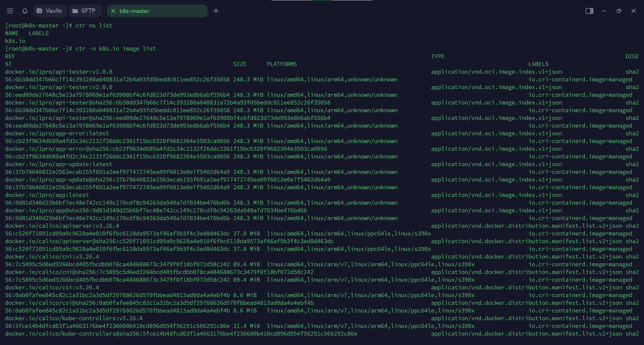Image resolution: width=644 pixels, height=345 pixels.
Task: Click the image ref 'docker.io/calico/cni:v3.26.4'
Action: 52,257
